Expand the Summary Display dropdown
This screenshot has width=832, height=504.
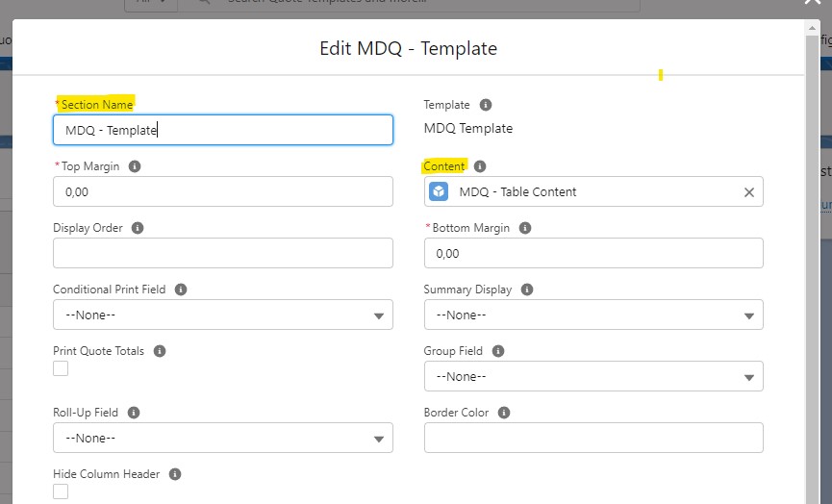click(x=593, y=315)
